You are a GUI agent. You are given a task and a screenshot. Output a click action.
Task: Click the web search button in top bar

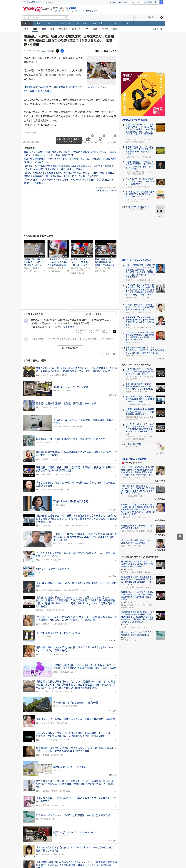pos(161,2)
